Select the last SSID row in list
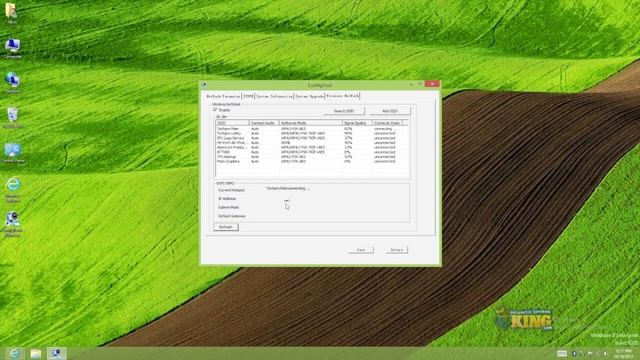The height and width of the screenshot is (360, 640). click(x=312, y=162)
